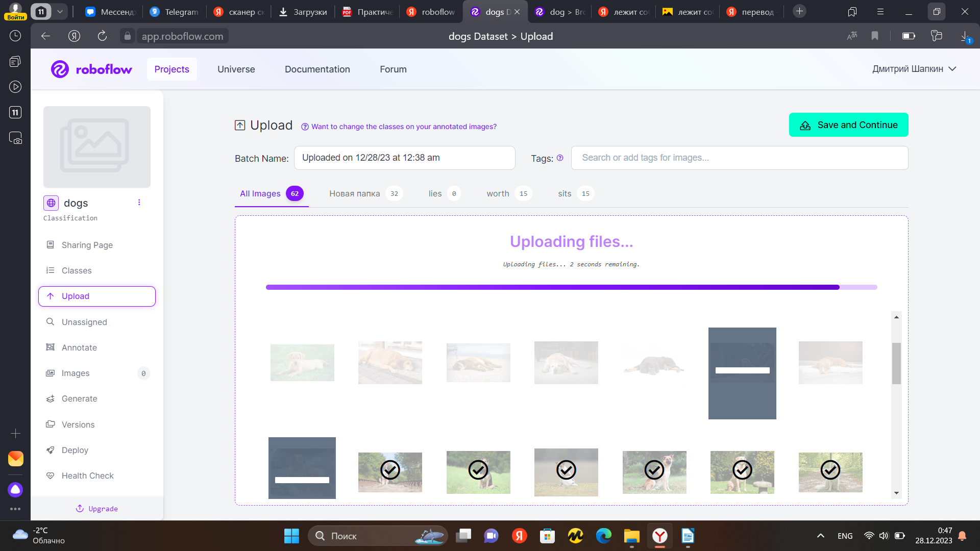The image size is (980, 551).
Task: Select the sits images tab
Action: pos(565,194)
